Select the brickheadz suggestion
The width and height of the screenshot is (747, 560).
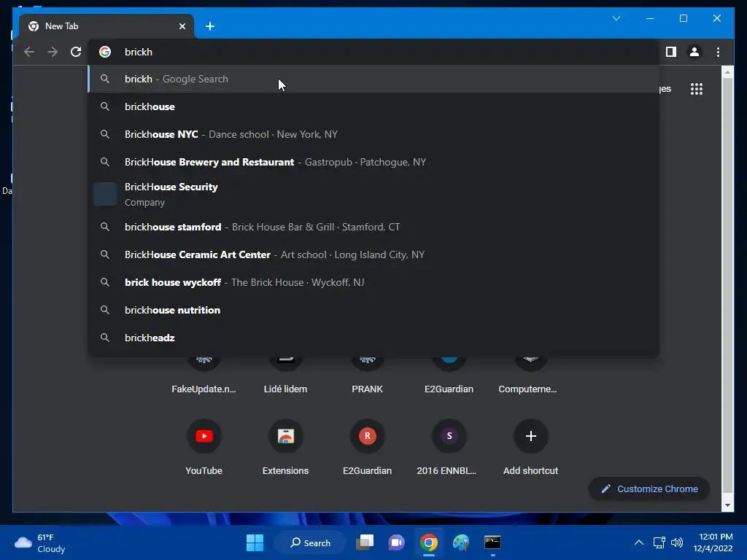point(373,338)
